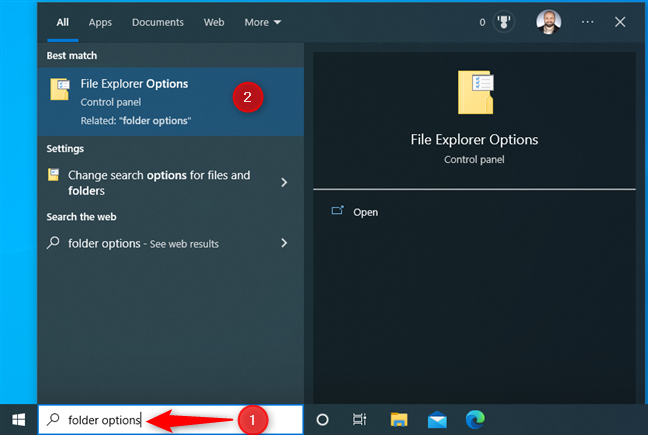Click the magnifier icon in the search box
Screen dimensions: 648x435
coord(53,420)
